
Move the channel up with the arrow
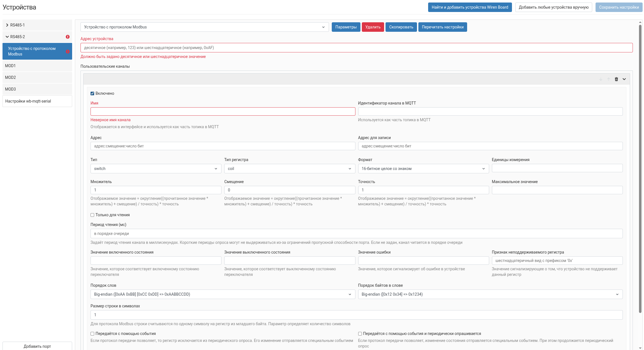pyautogui.click(x=609, y=79)
